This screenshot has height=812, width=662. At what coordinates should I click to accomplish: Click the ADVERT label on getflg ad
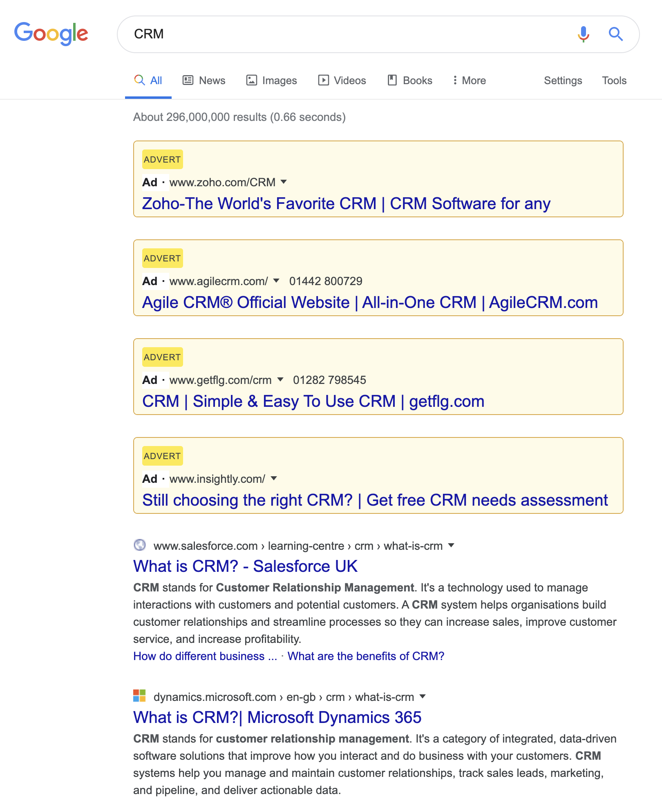coord(162,357)
